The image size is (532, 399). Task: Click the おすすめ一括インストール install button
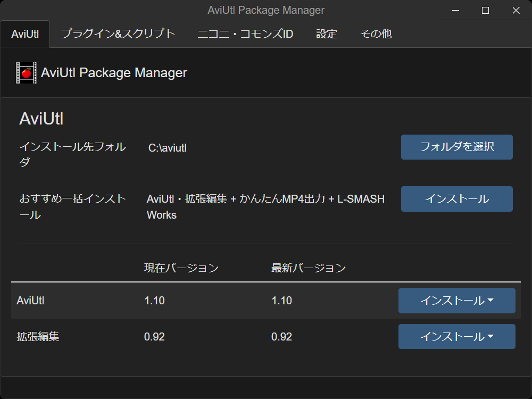click(x=456, y=199)
